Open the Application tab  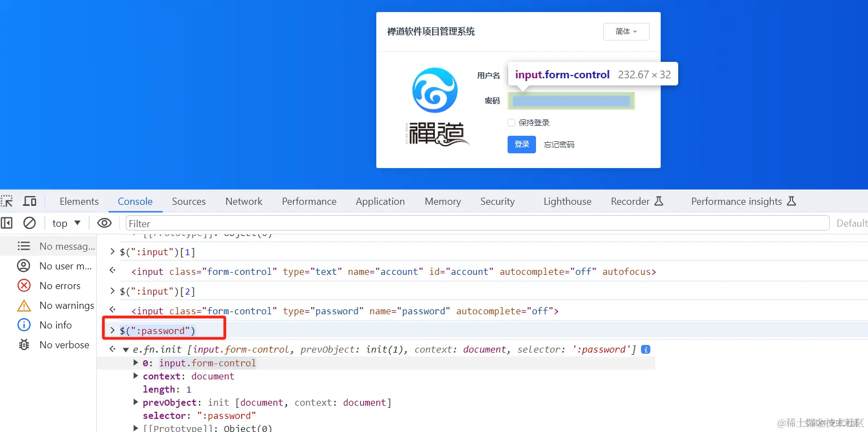[x=380, y=201]
